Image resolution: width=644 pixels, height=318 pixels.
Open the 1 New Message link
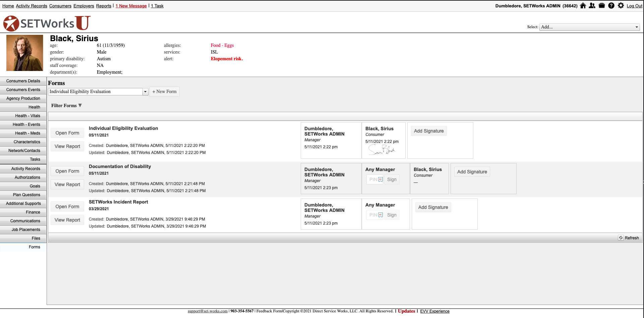[x=131, y=6]
